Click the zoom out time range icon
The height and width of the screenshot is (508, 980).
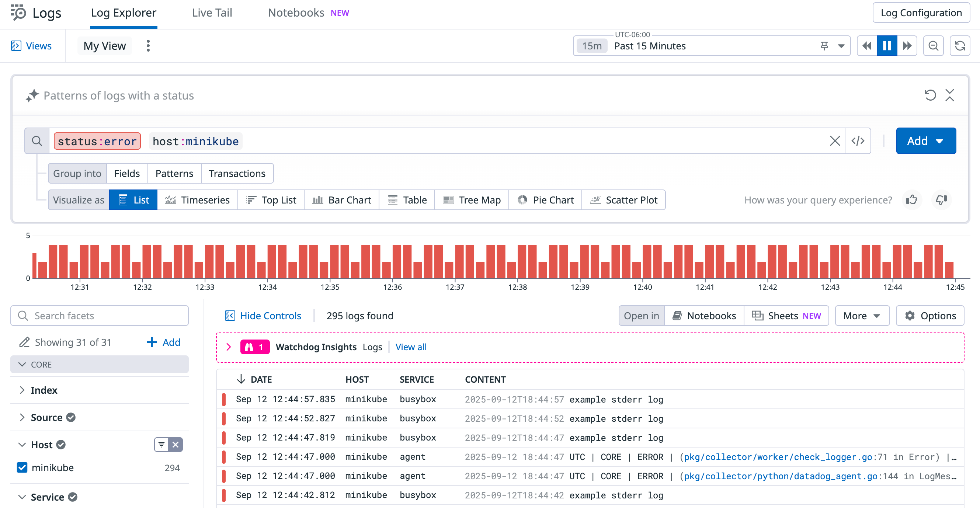[933, 46]
